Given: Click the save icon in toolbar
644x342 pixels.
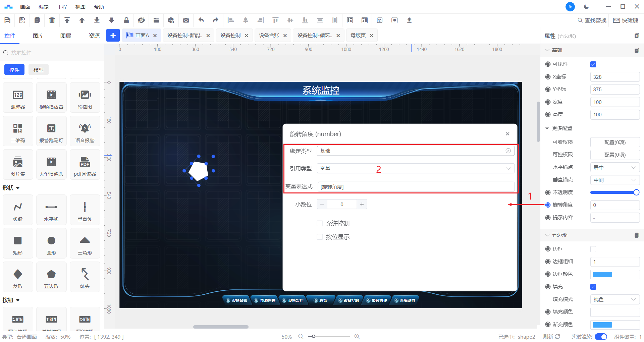Looking at the screenshot, I should point(7,20).
